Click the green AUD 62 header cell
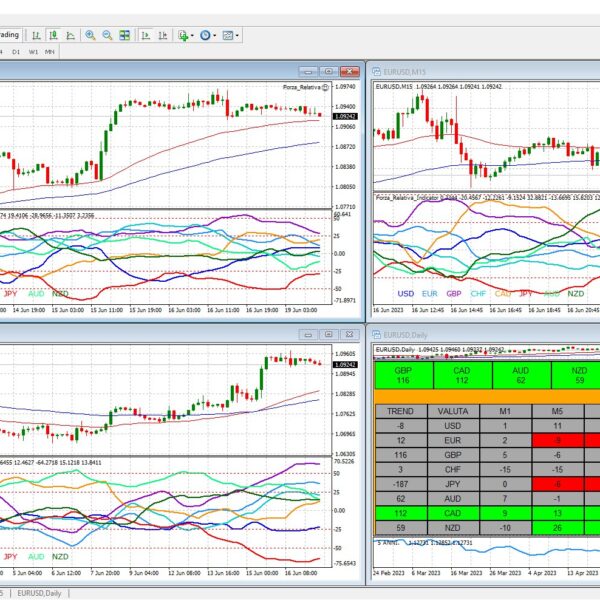 point(521,375)
